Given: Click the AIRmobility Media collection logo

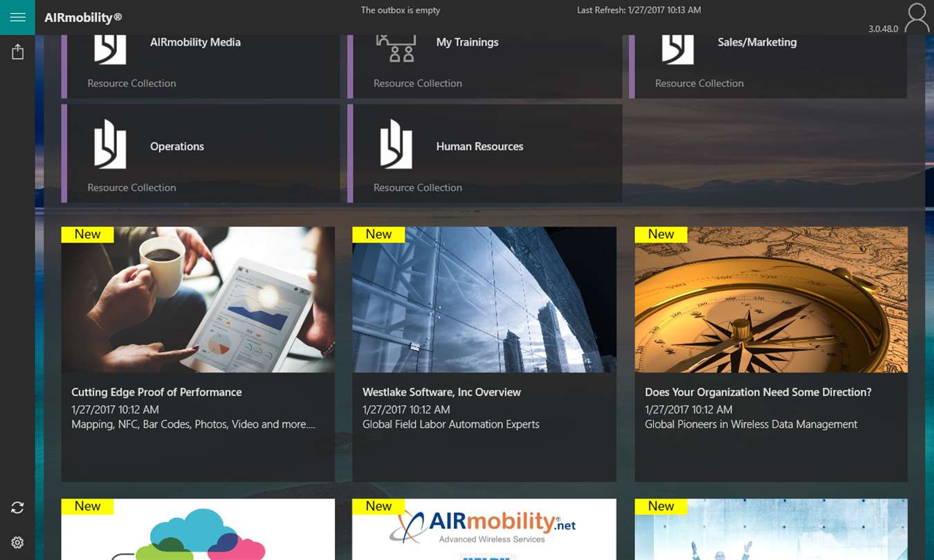Looking at the screenshot, I should tap(110, 48).
